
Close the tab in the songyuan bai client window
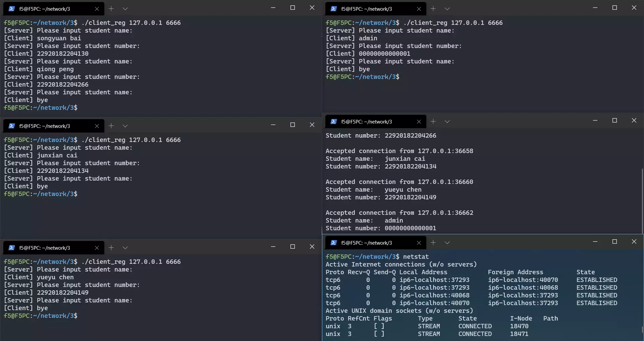97,9
